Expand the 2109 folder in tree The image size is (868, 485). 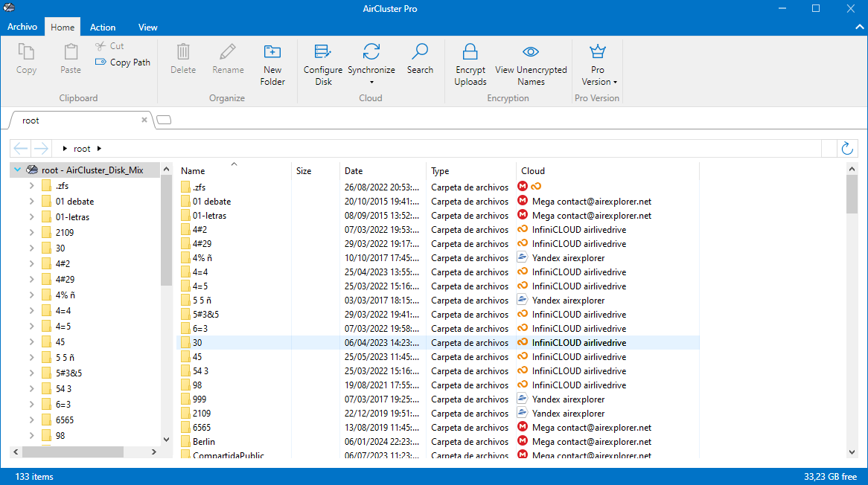pyautogui.click(x=31, y=233)
